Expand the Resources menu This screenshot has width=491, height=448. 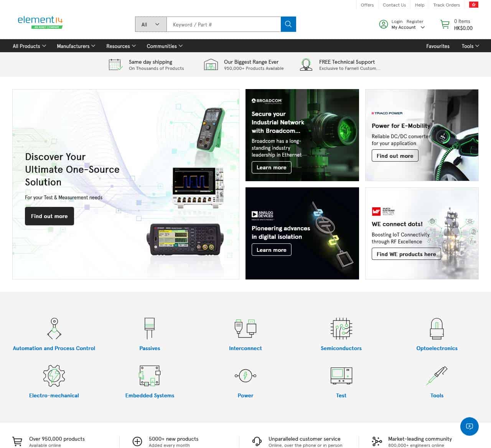click(121, 46)
